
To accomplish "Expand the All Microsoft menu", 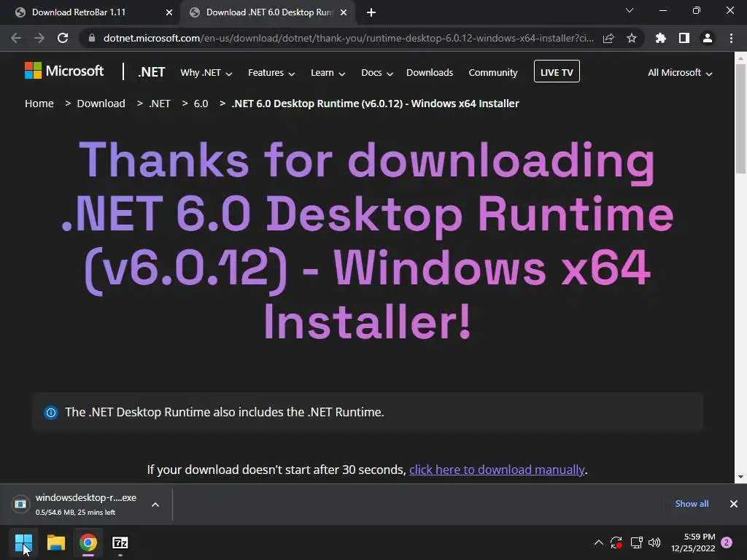I will (680, 73).
